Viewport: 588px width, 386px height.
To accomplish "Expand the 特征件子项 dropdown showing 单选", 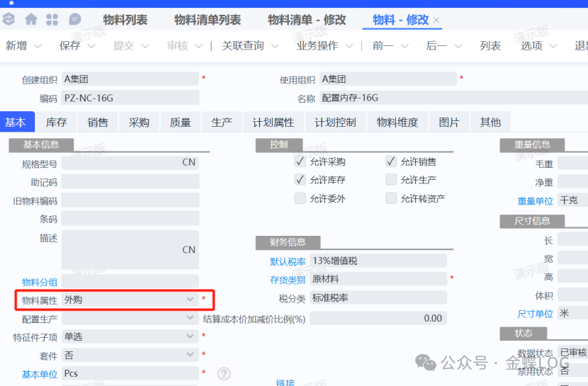I will point(129,336).
